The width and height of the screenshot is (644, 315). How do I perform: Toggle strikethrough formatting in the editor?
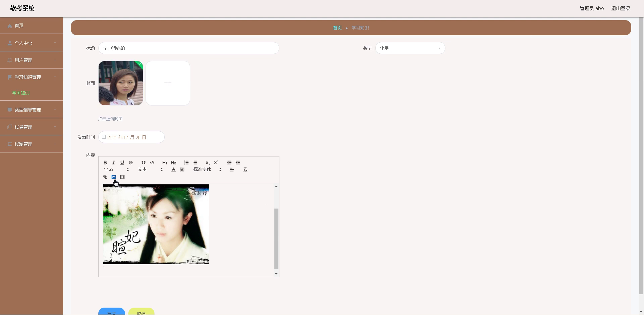pyautogui.click(x=131, y=163)
